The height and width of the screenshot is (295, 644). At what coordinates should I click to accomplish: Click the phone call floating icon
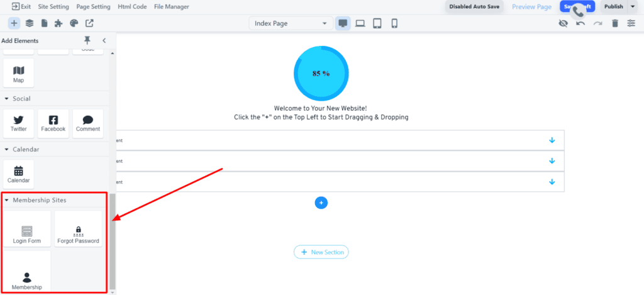click(579, 11)
